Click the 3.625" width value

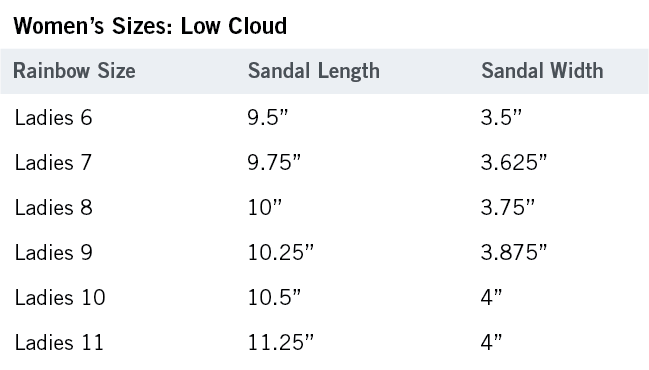tap(514, 162)
